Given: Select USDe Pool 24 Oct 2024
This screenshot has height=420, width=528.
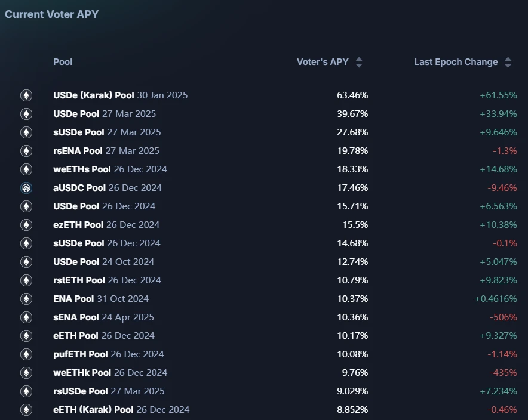Looking at the screenshot, I should tap(103, 262).
